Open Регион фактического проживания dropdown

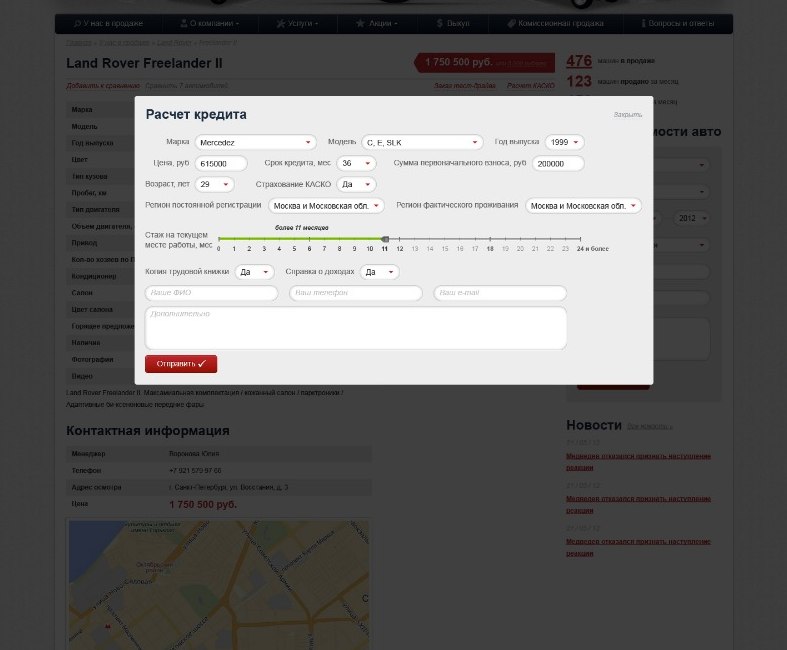[x=583, y=206]
